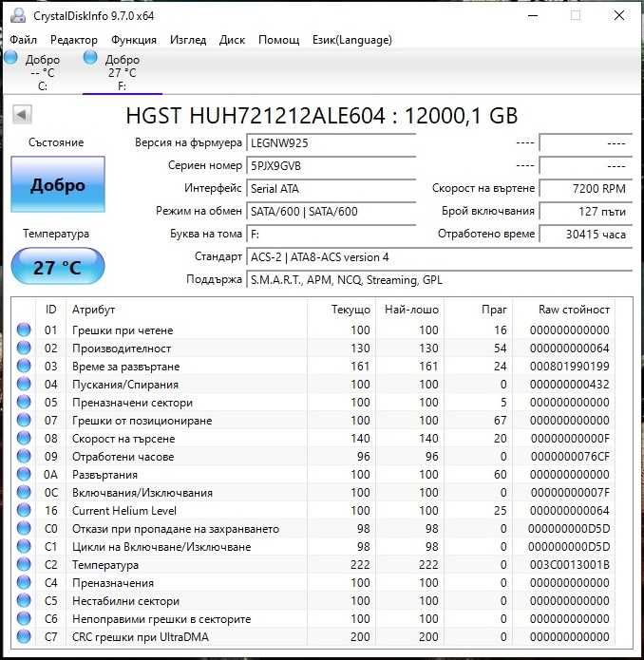Viewport: 644px width, 660px height.
Task: Click status orb of attribute 07 Грешки от позициониране
Action: [24, 420]
